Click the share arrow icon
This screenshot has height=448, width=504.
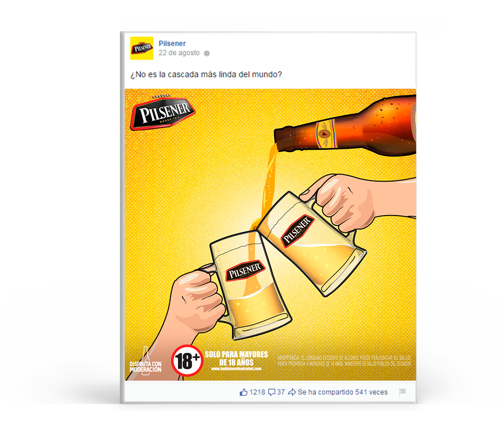(292, 392)
